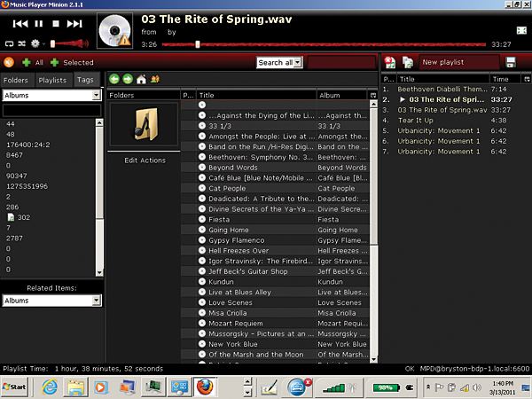Open browser column chooser icon
Screen dimensions: 532x399
(373, 96)
